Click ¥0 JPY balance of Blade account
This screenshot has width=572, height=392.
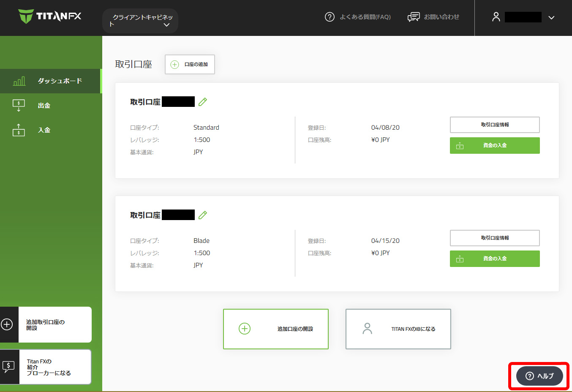[x=381, y=253]
